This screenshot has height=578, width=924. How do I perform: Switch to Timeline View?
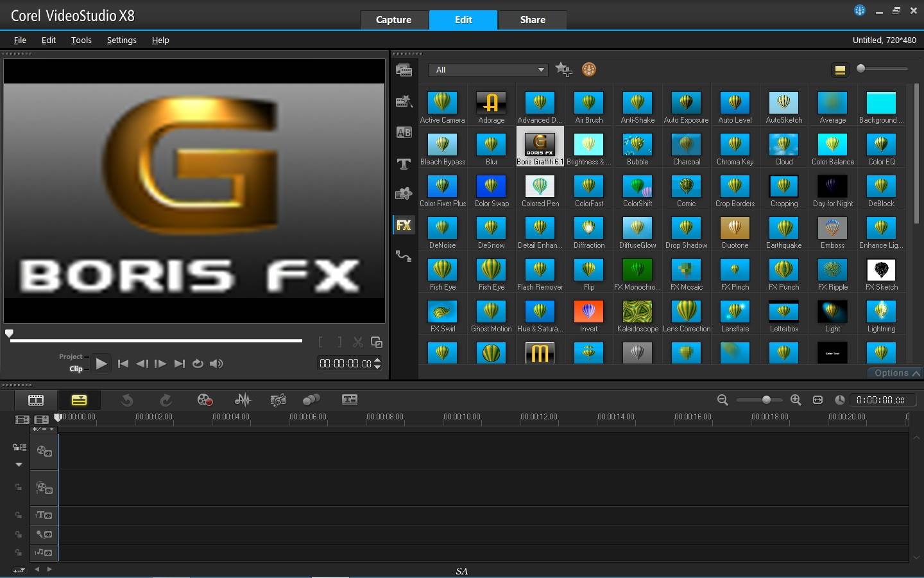79,400
